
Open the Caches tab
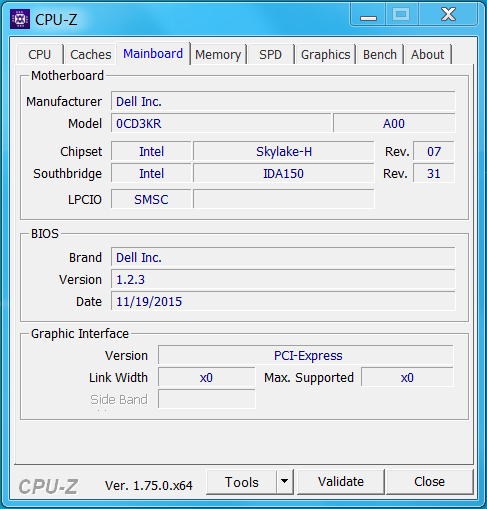coord(91,54)
